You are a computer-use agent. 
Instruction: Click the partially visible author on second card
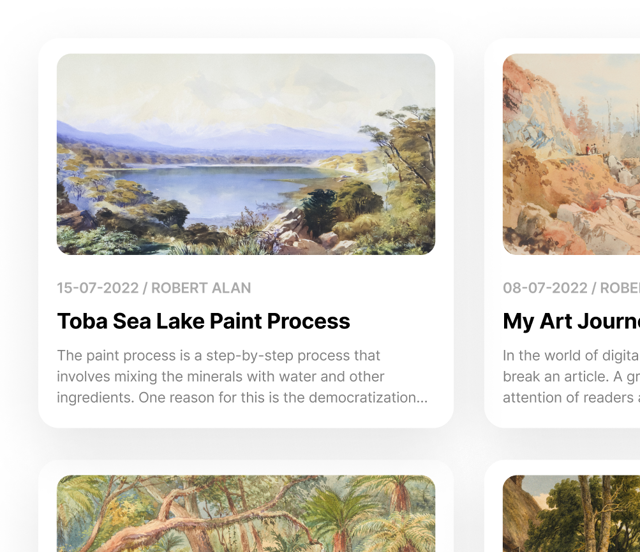pos(620,288)
